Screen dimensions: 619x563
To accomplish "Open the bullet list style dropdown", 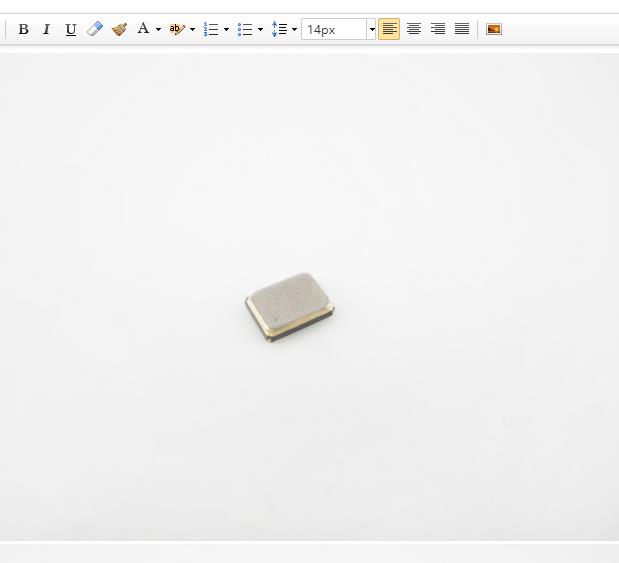I will pos(260,29).
